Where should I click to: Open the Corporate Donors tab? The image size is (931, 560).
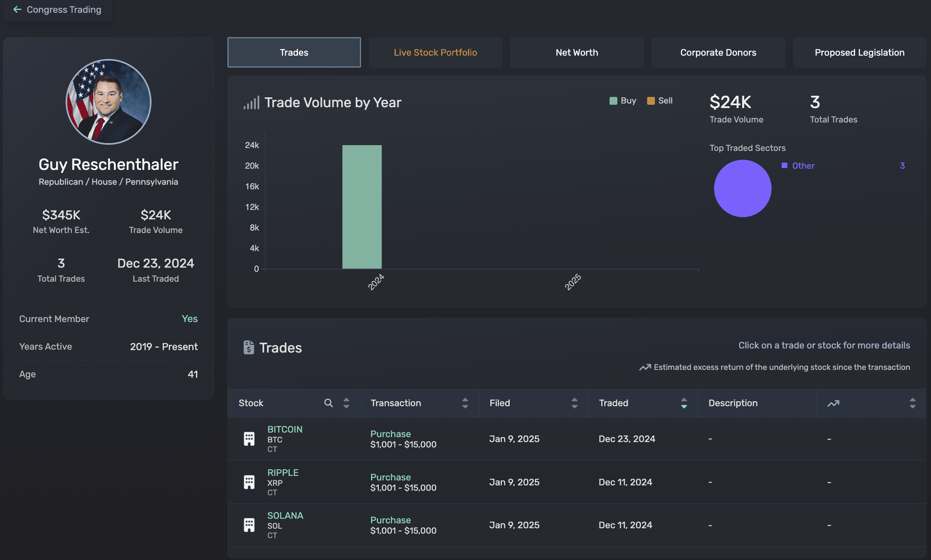(718, 52)
